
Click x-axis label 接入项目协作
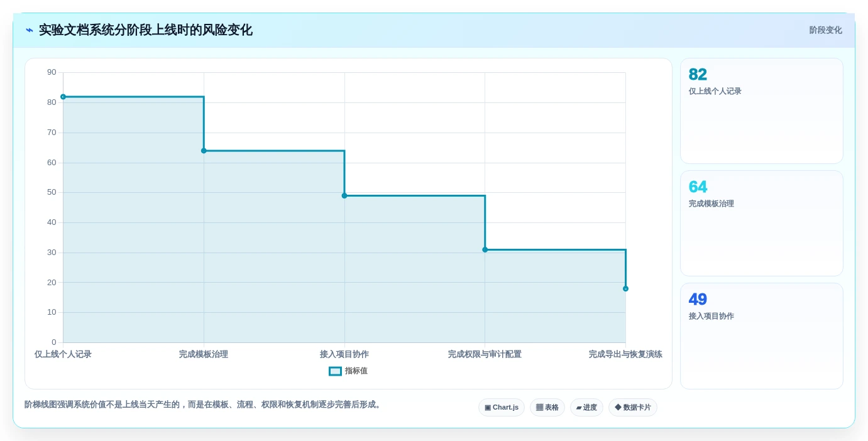pos(344,354)
